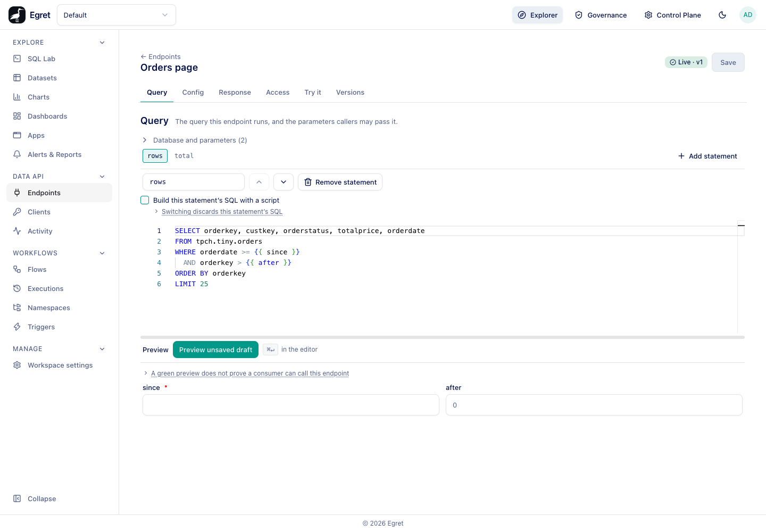Collapse the DATA API section
Viewport: 766px width, 532px height.
point(102,177)
